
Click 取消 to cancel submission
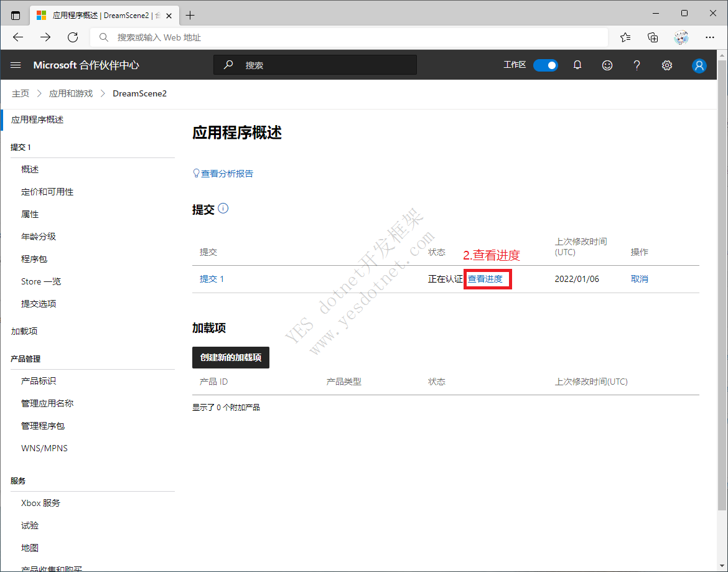(x=639, y=279)
